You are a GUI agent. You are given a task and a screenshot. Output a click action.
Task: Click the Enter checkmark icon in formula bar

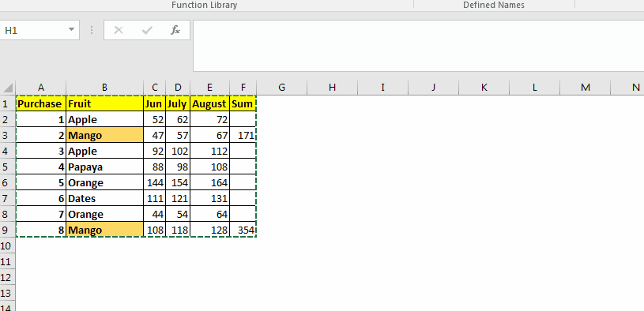pos(147,30)
